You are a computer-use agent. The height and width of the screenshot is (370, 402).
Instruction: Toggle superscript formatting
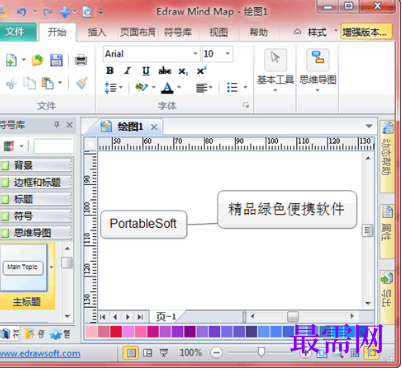point(201,71)
